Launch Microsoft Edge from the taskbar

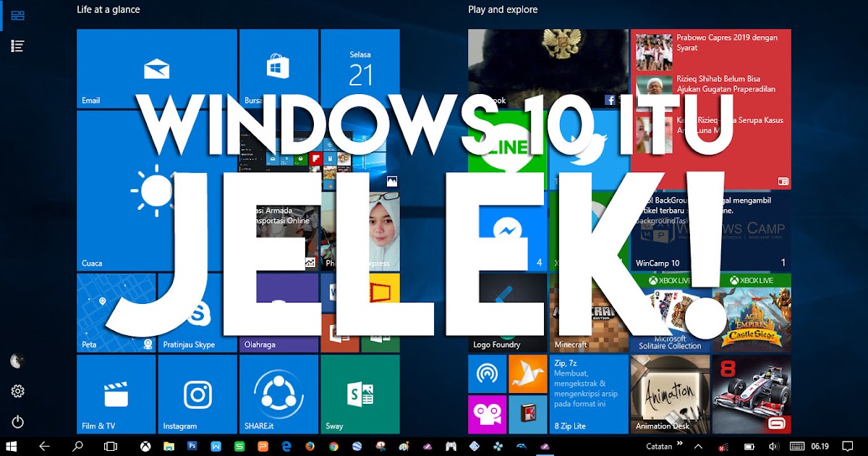point(286,447)
